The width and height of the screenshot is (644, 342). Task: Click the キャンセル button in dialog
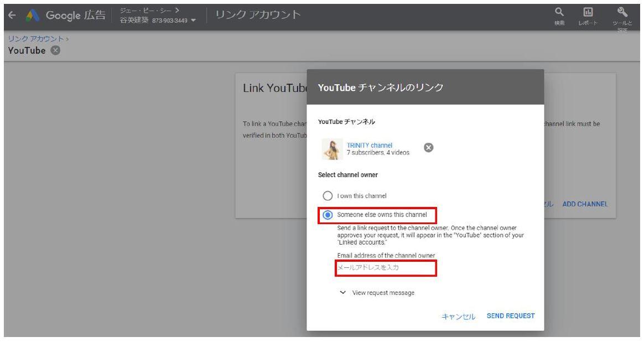pos(458,316)
